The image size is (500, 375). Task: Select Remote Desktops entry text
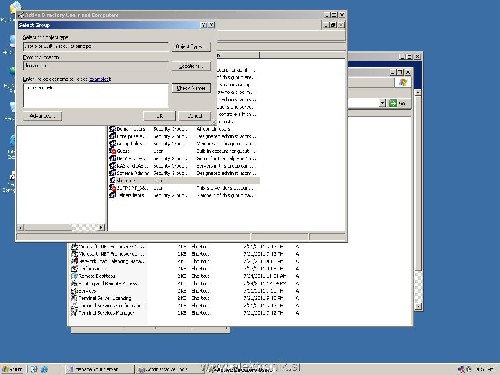click(97, 276)
